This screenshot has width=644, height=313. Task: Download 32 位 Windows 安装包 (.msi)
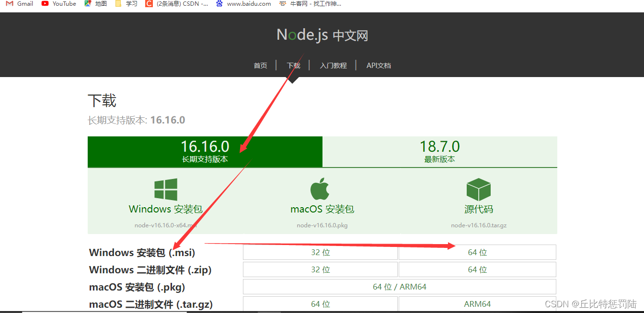tap(320, 252)
